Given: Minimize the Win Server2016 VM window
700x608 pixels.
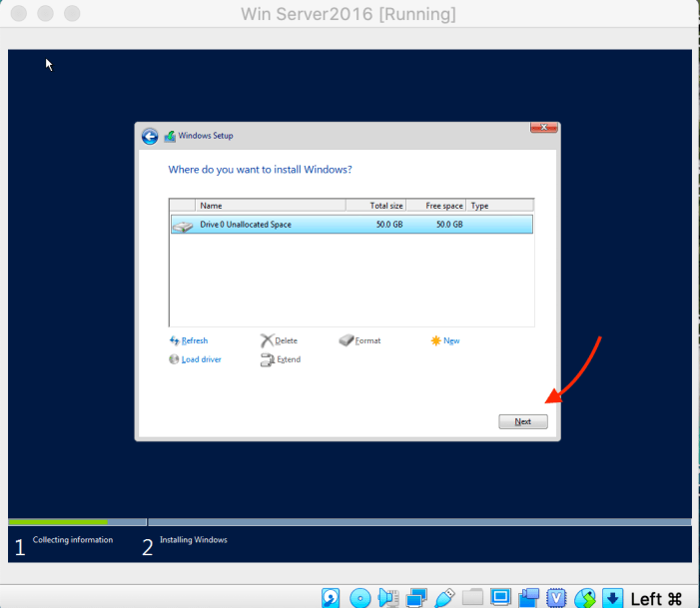Looking at the screenshot, I should [x=45, y=13].
